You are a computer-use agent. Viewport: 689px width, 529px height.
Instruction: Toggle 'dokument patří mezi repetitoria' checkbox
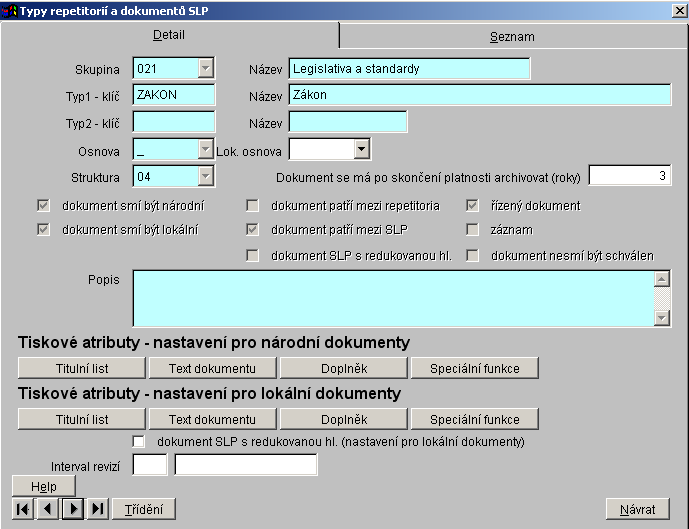pyautogui.click(x=253, y=206)
